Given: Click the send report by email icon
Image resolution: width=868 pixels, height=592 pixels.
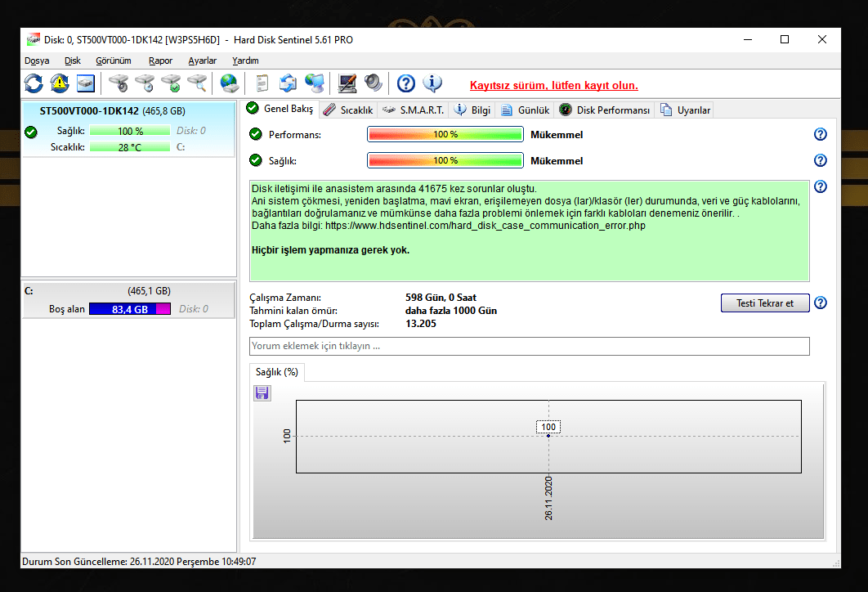Looking at the screenshot, I should pos(288,83).
